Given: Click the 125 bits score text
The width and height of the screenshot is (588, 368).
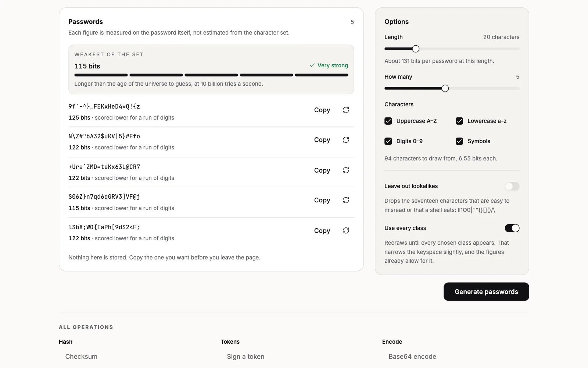Looking at the screenshot, I should coord(79,118).
